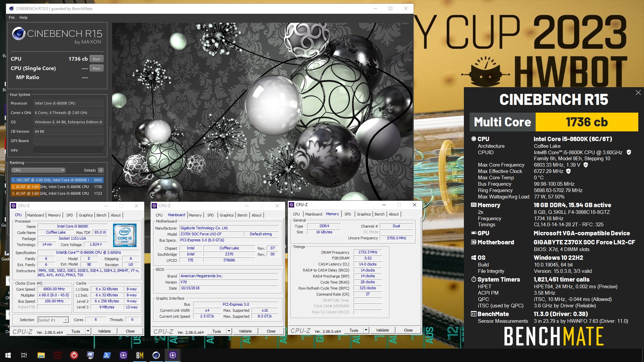Open the About tab in right CPU-Z

(394, 214)
